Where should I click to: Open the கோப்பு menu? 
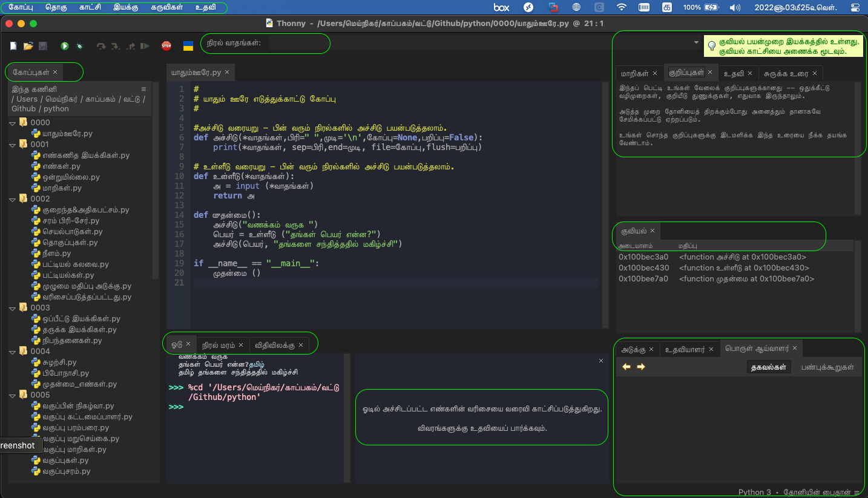pyautogui.click(x=21, y=8)
